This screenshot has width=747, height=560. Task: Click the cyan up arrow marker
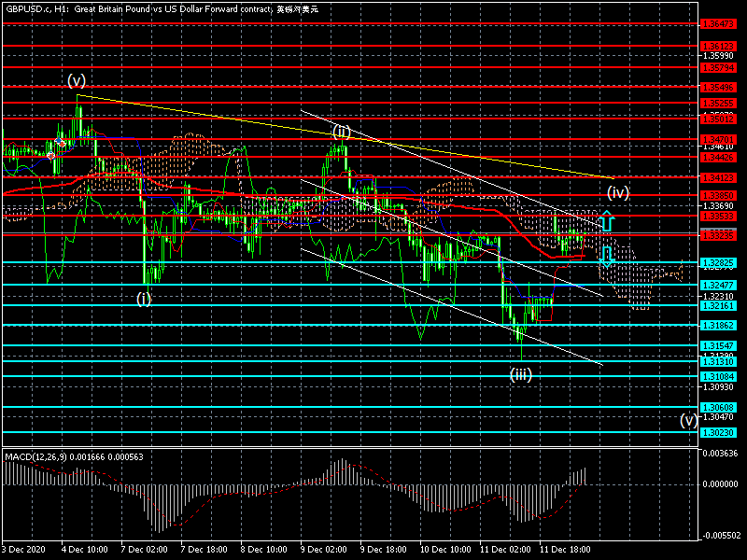coord(607,221)
